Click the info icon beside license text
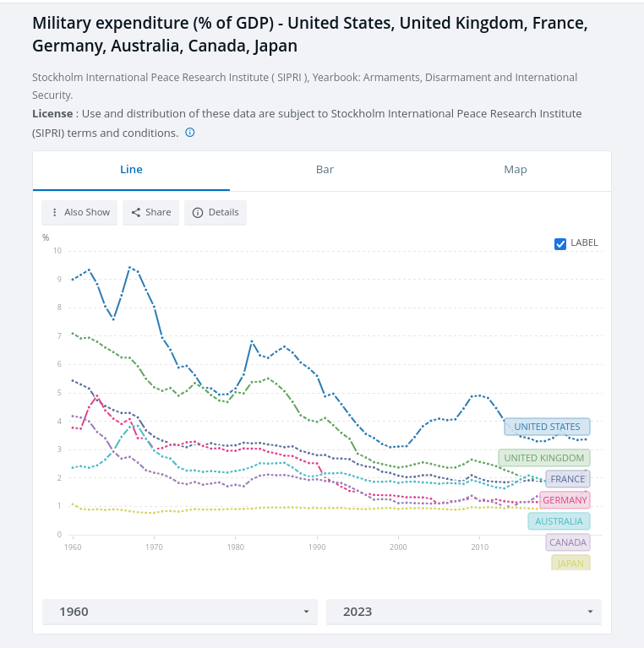Viewport: 644px width, 648px height. [190, 133]
